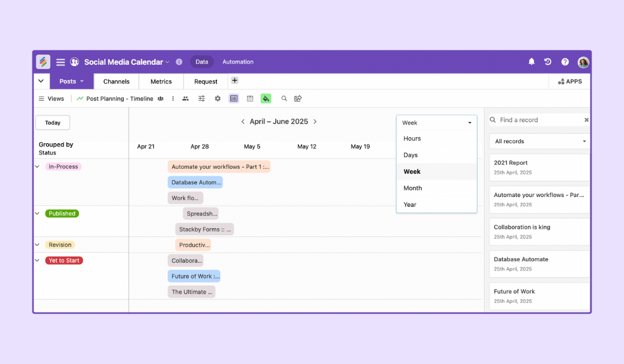This screenshot has height=364, width=624.
Task: Open the hamburger main menu
Action: click(61, 62)
